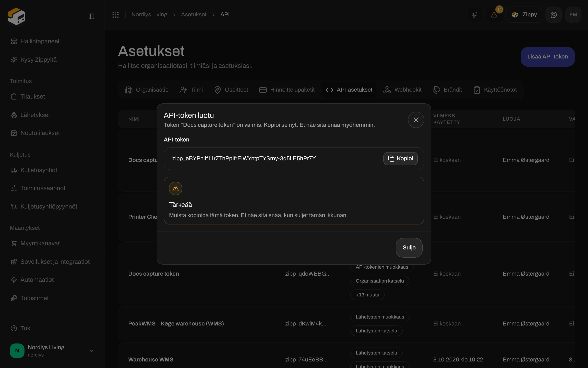Click the API token text field

click(x=294, y=158)
